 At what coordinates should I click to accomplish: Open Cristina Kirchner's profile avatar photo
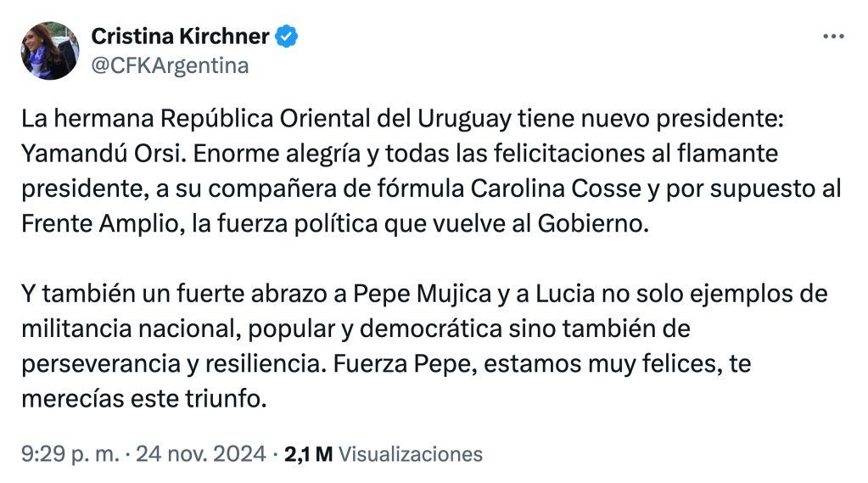pyautogui.click(x=49, y=51)
